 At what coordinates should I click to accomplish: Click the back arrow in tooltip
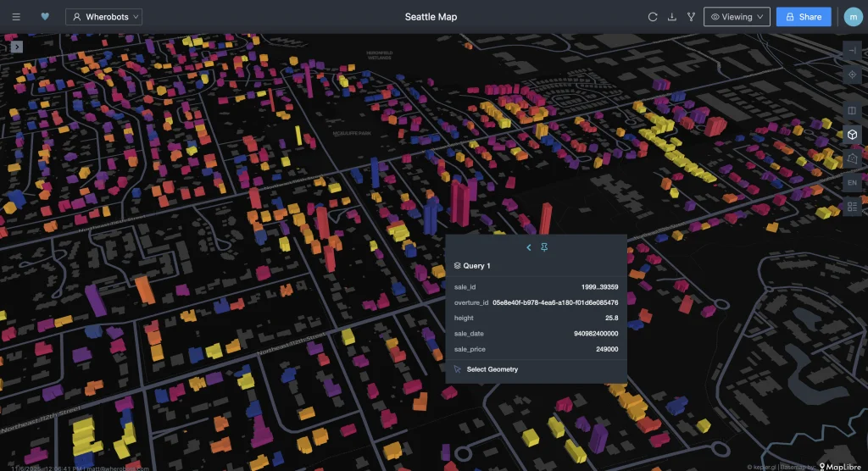click(x=529, y=247)
